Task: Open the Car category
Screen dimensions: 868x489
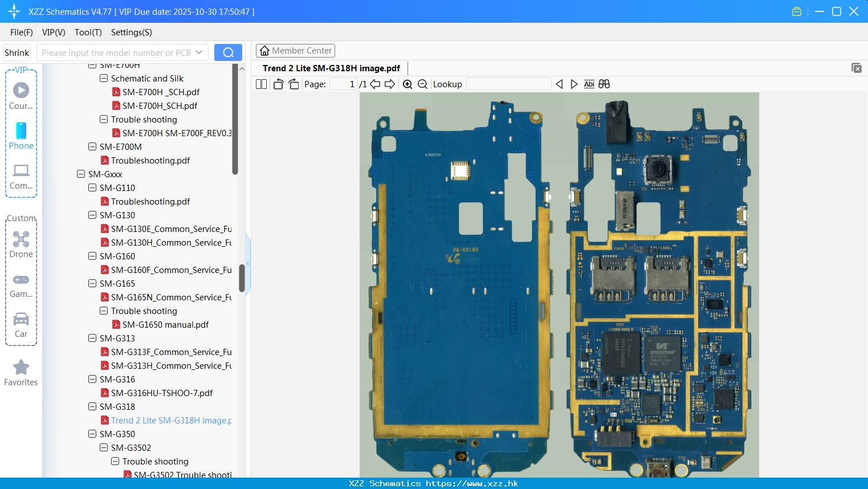Action: click(x=21, y=325)
